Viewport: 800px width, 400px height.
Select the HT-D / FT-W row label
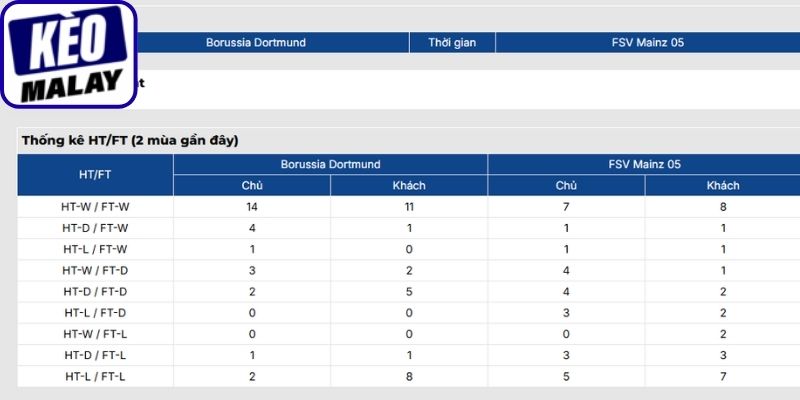coord(95,228)
